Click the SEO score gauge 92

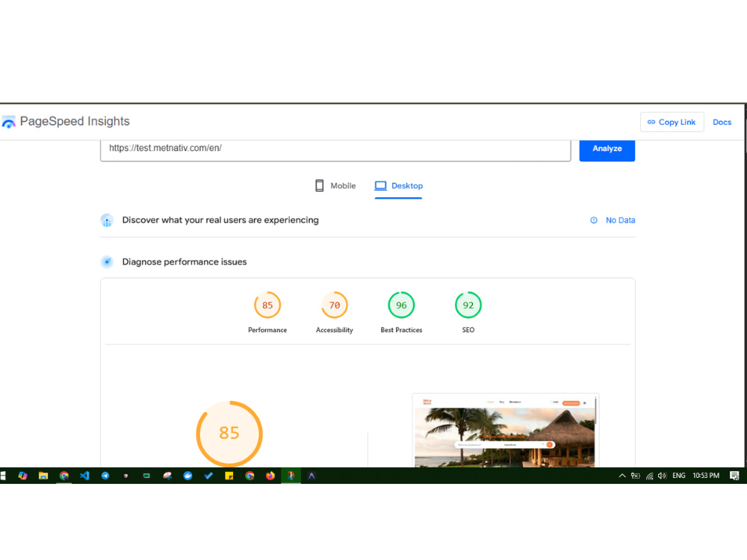click(468, 305)
